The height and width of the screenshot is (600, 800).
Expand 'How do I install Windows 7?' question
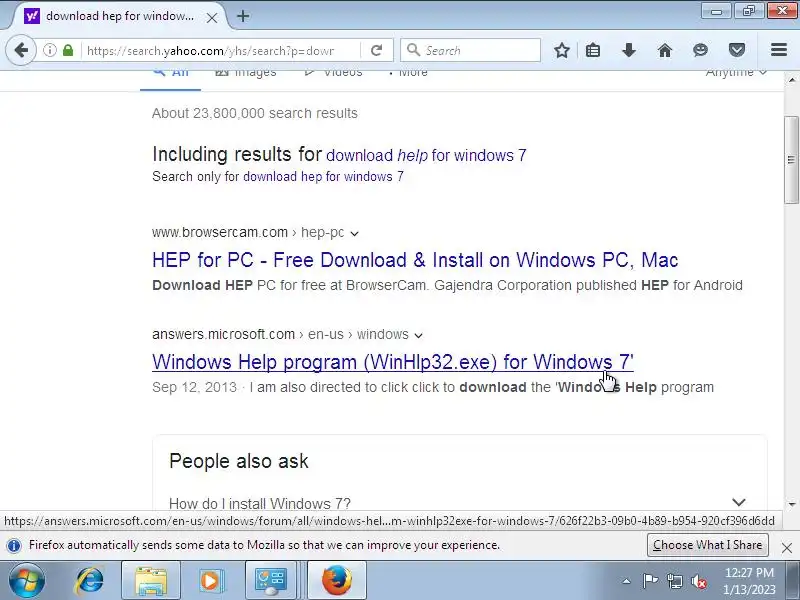(x=459, y=503)
